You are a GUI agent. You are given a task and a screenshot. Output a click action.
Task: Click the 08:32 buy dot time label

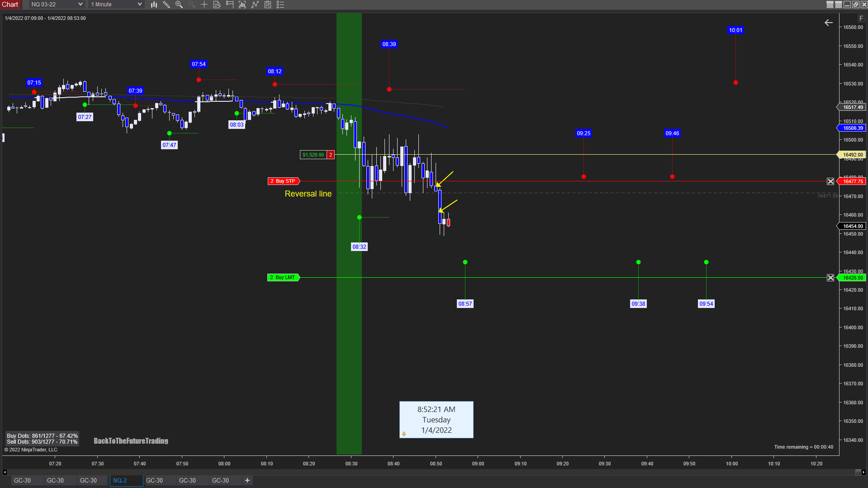pos(360,247)
